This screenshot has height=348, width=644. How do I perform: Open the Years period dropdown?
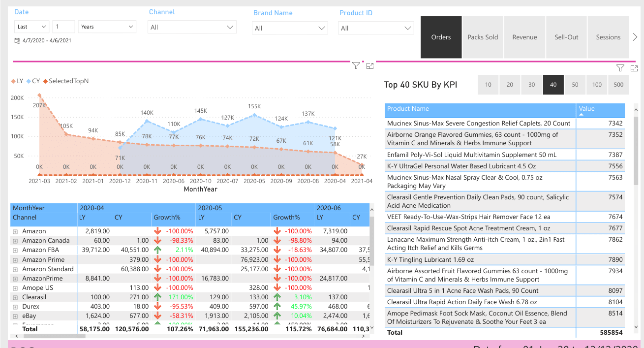coord(107,27)
